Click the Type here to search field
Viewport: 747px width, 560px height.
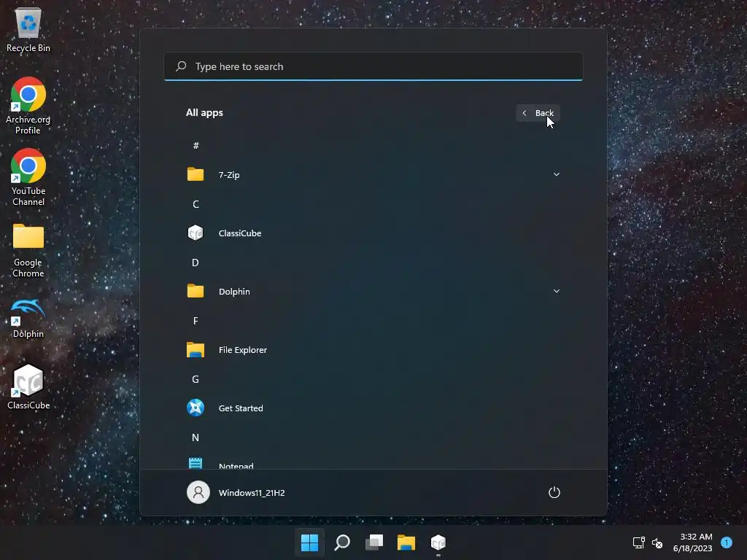[373, 66]
